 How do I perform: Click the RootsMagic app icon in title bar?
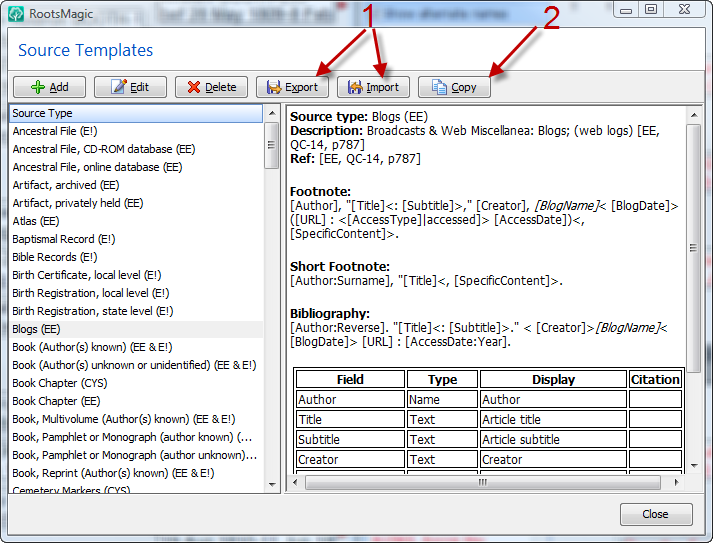(16, 14)
